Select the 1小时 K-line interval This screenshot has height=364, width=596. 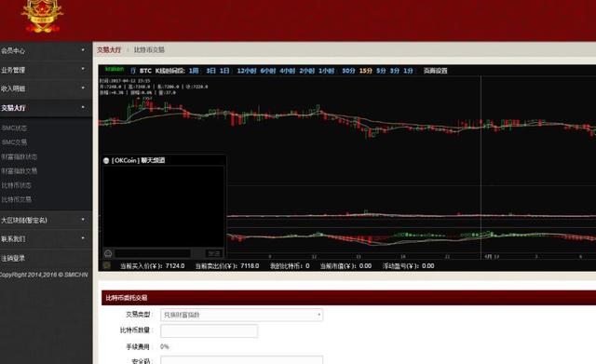tap(327, 71)
